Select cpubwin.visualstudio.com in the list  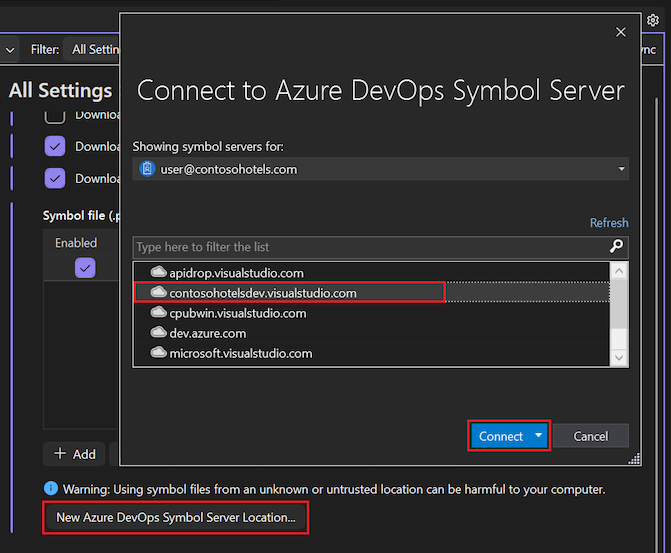pyautogui.click(x=371, y=313)
